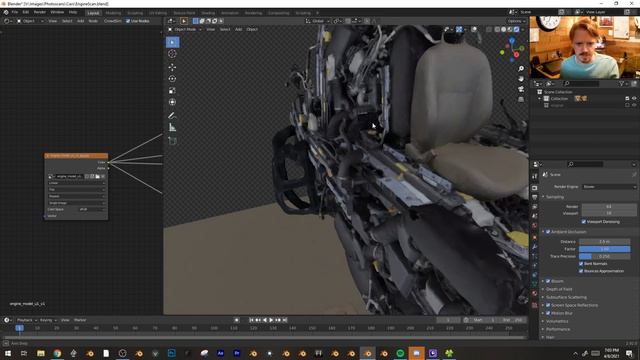Viewport: 640px width, 360px height.
Task: Open Object Mode dropdown in viewport header
Action: click(x=185, y=29)
